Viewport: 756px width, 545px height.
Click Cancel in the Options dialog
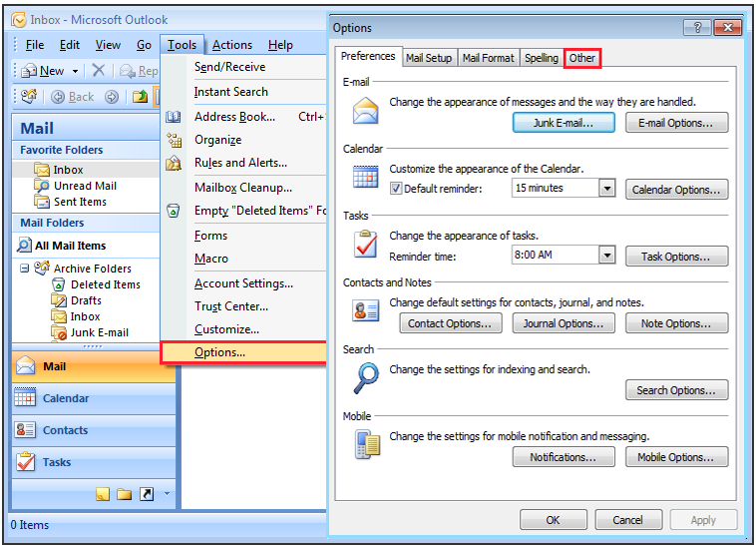[x=627, y=520]
